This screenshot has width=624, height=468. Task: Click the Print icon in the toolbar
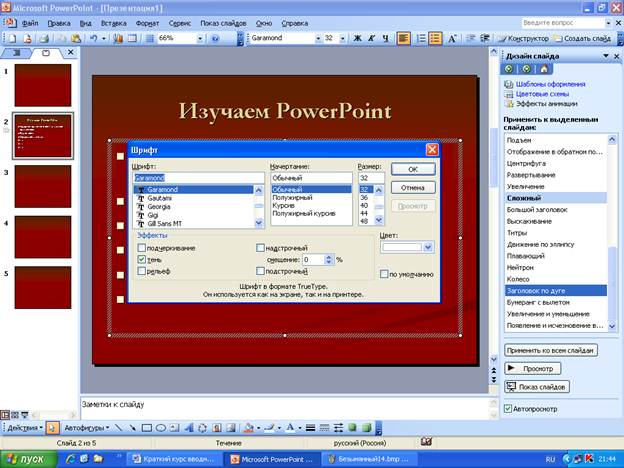click(x=44, y=38)
